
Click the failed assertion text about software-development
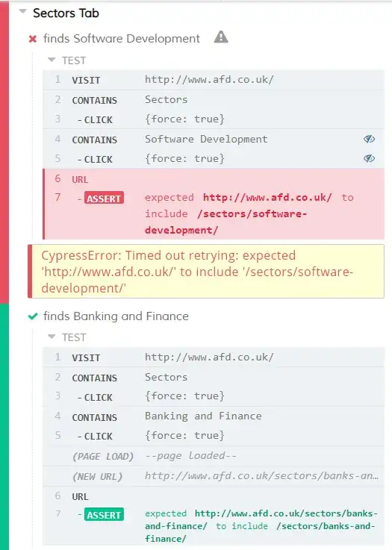click(x=249, y=213)
